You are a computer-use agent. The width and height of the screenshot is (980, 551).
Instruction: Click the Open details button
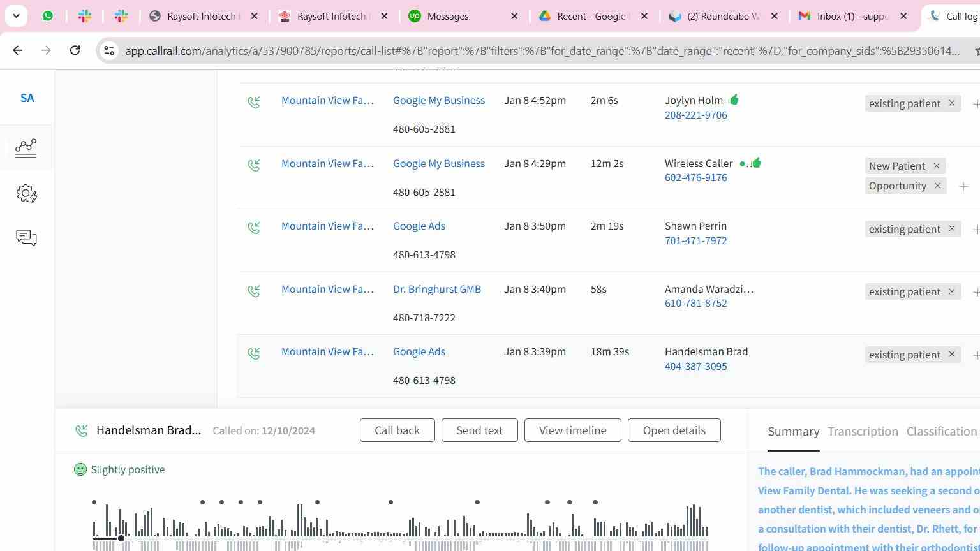674,430
